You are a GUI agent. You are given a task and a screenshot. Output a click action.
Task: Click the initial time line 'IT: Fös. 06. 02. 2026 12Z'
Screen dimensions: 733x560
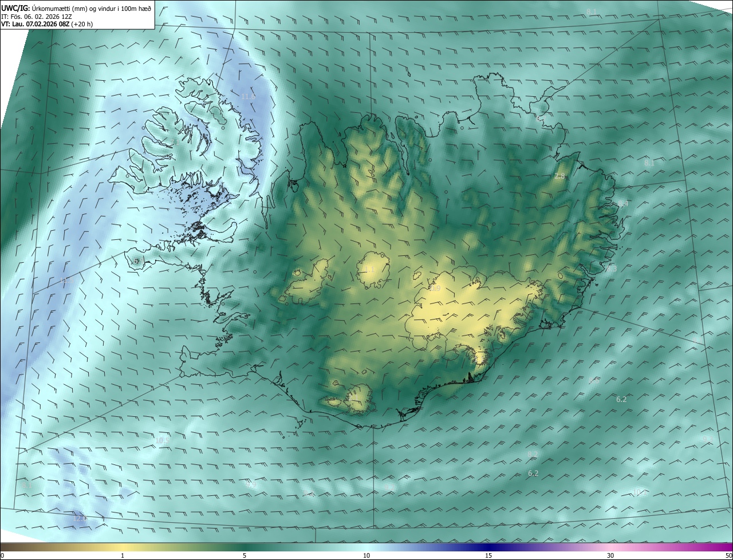tap(37, 16)
